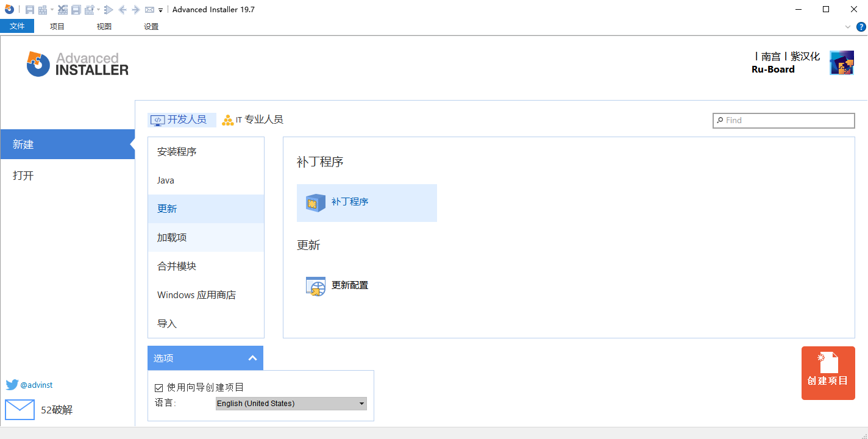
Task: Open the Help question mark icon
Action: [x=861, y=26]
